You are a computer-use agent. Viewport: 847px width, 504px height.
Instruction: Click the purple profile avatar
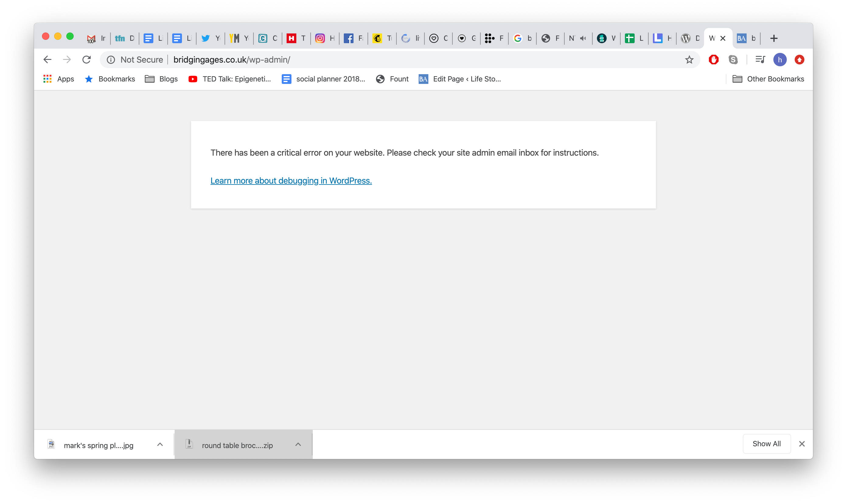(x=780, y=60)
